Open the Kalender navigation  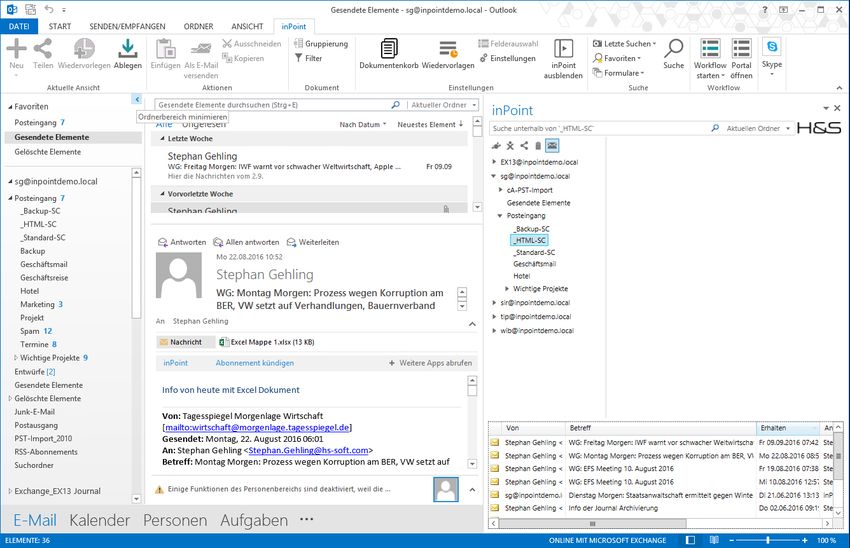click(100, 520)
